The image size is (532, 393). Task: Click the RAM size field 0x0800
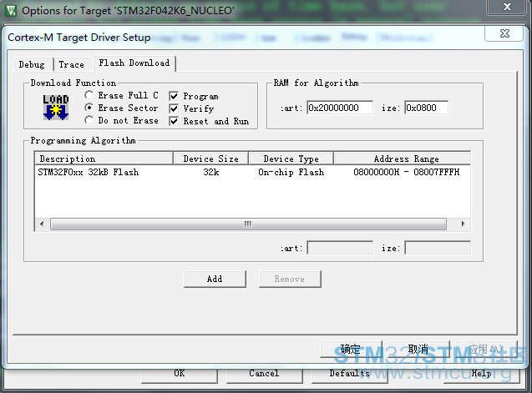click(x=426, y=108)
